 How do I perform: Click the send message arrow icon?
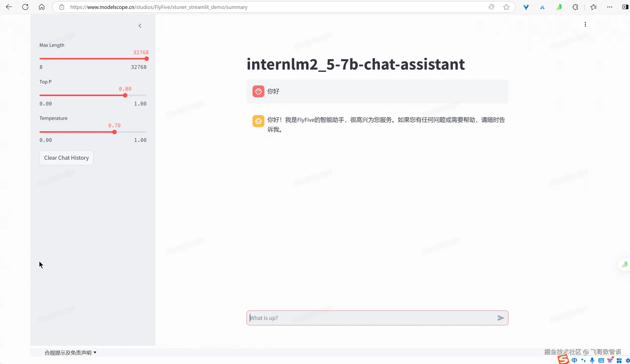click(x=501, y=318)
